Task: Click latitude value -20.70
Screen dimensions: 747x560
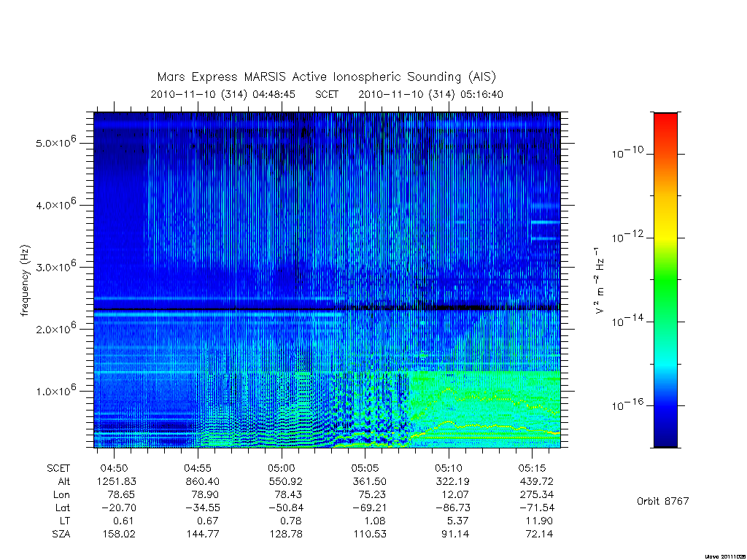Action: tap(119, 507)
